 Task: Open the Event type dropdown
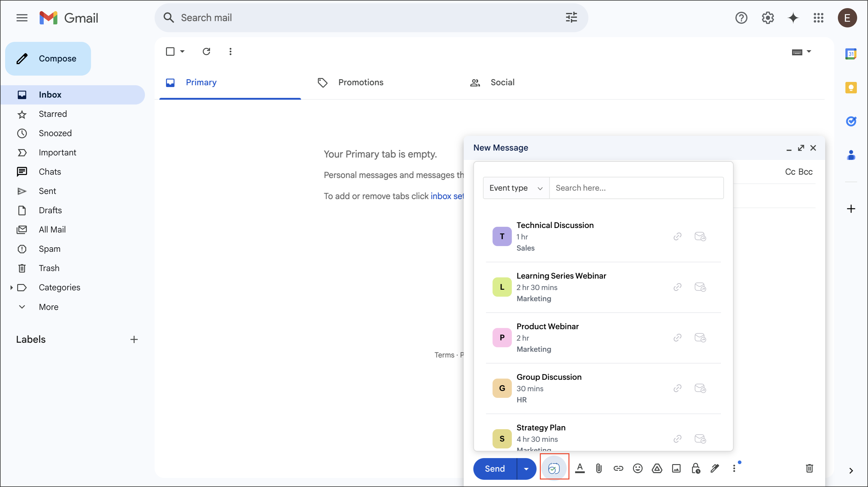point(516,188)
